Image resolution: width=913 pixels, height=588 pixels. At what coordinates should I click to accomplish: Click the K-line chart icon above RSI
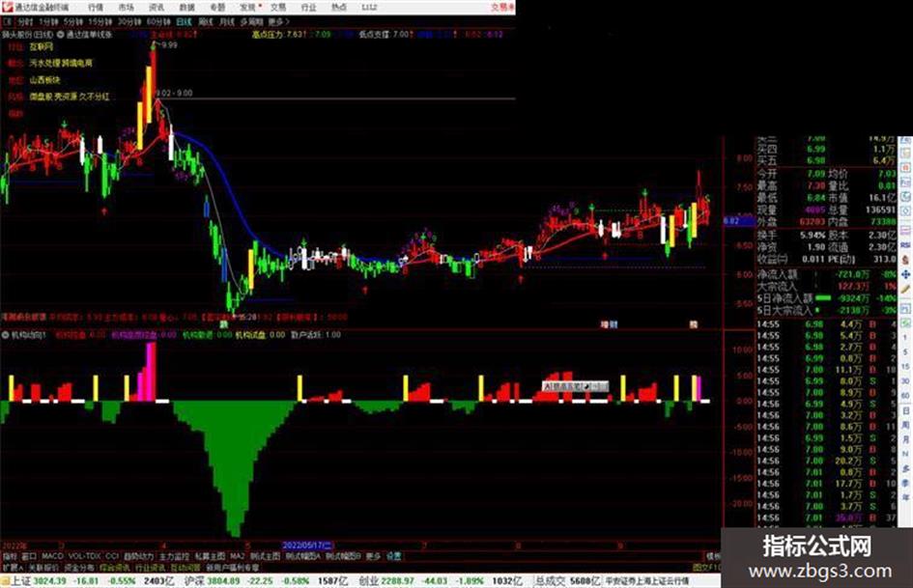905,231
